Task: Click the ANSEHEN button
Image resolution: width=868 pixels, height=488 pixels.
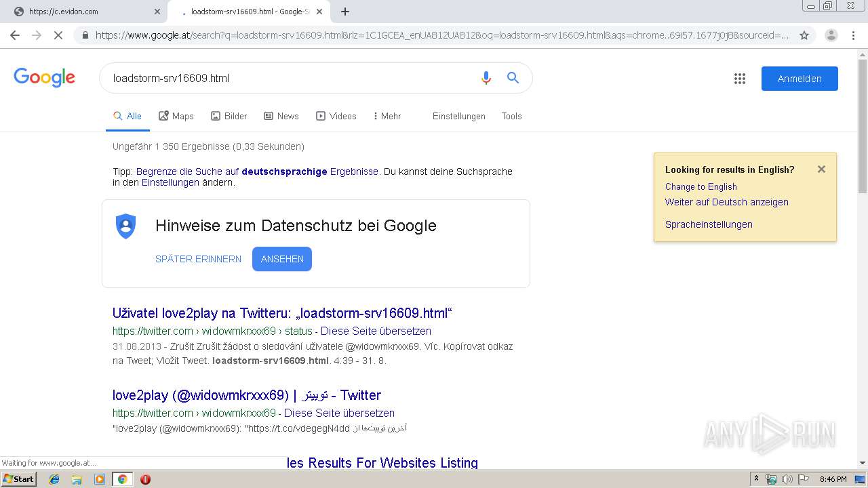Action: coord(282,259)
